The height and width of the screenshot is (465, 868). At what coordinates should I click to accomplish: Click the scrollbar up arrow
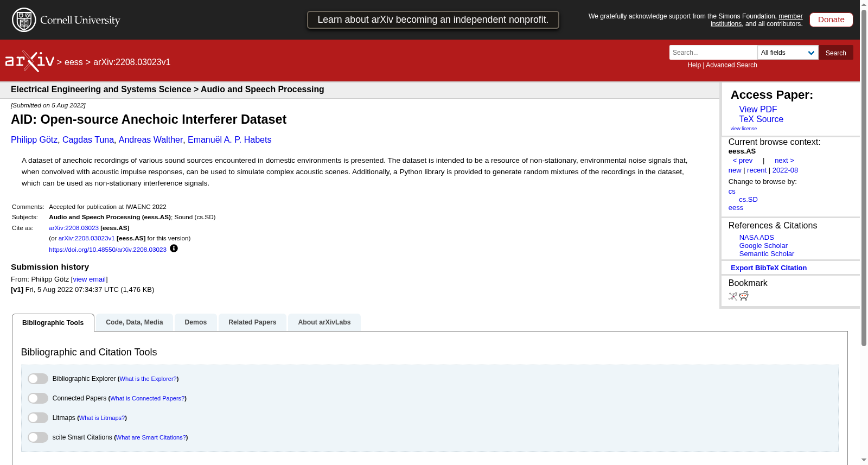864,4
